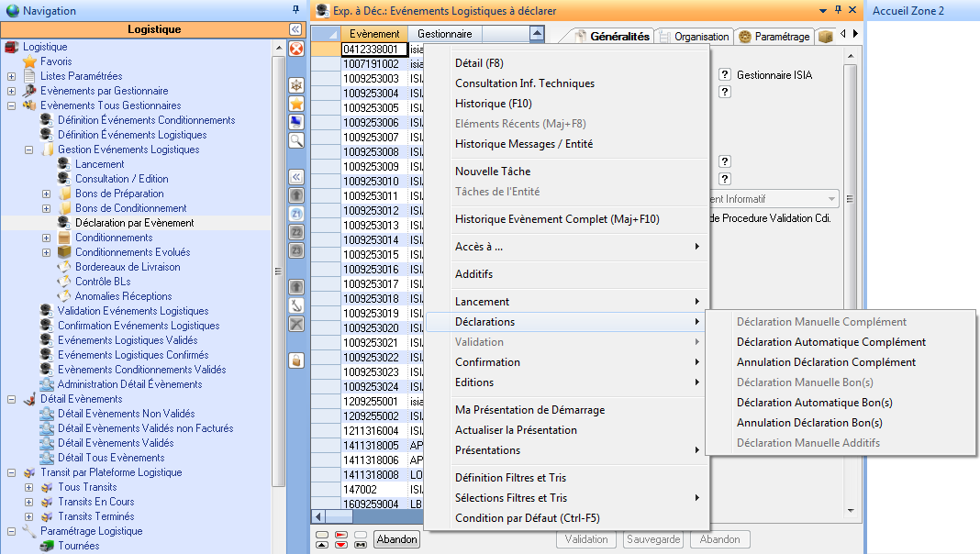Click the magnifying glass search icon
Viewport: 980px width, 554px height.
tap(296, 140)
